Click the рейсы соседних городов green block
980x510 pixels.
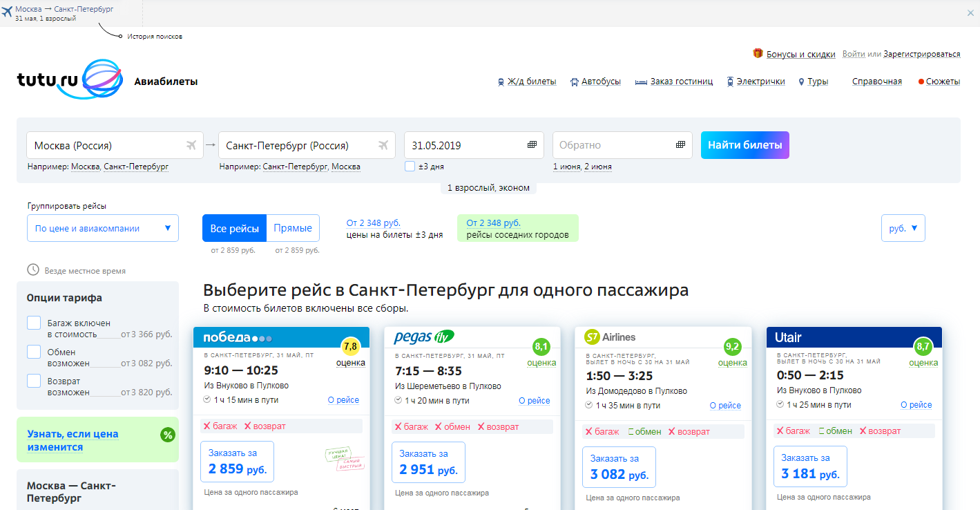518,228
